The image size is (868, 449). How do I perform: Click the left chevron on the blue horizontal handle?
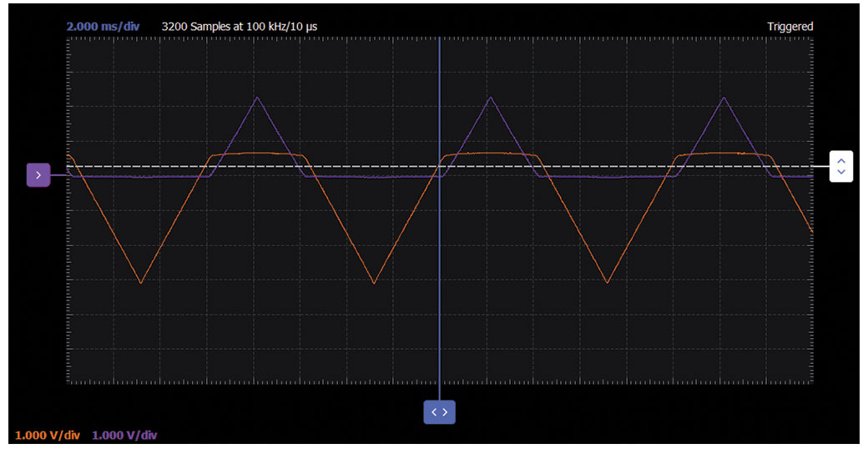(x=433, y=412)
